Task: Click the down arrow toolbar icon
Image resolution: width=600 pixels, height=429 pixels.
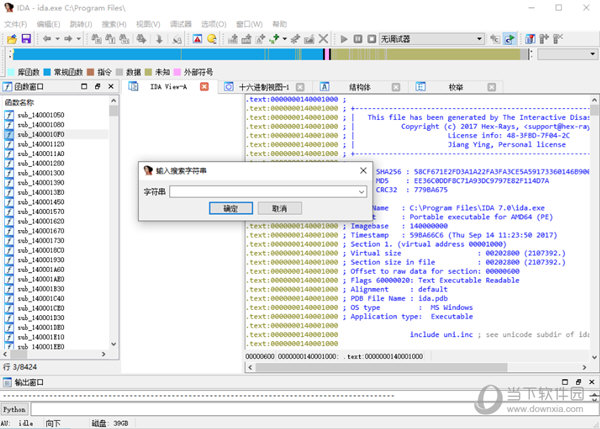Action: (159, 39)
